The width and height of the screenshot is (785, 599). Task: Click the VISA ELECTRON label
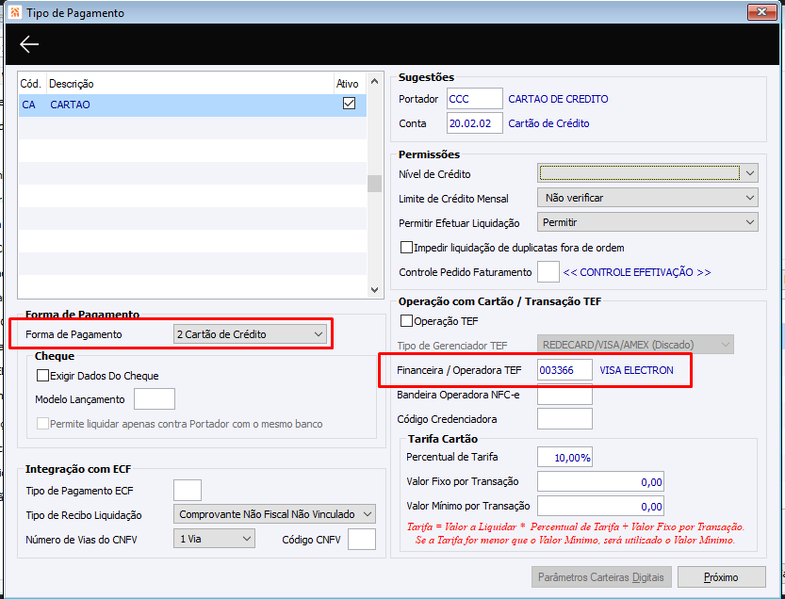coord(636,370)
